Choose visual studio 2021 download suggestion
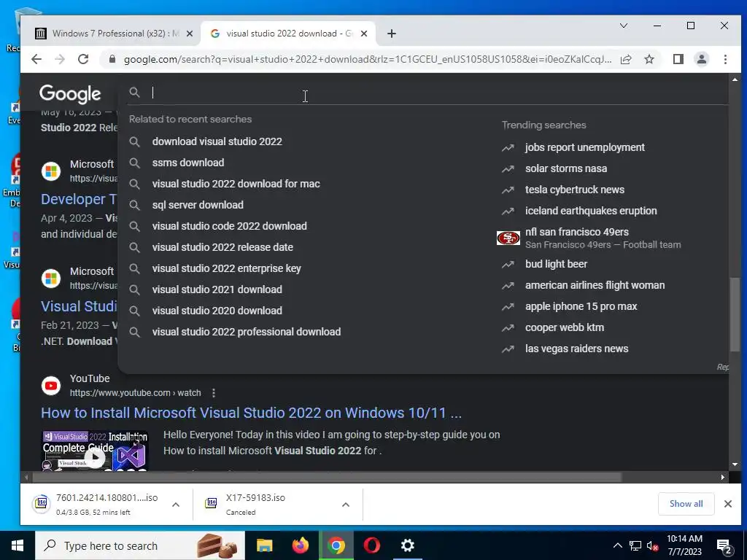This screenshot has height=560, width=747. click(217, 289)
